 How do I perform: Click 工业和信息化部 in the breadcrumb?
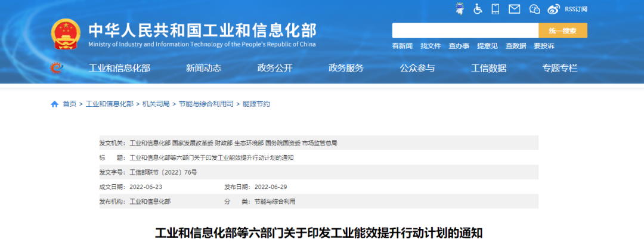pyautogui.click(x=109, y=104)
